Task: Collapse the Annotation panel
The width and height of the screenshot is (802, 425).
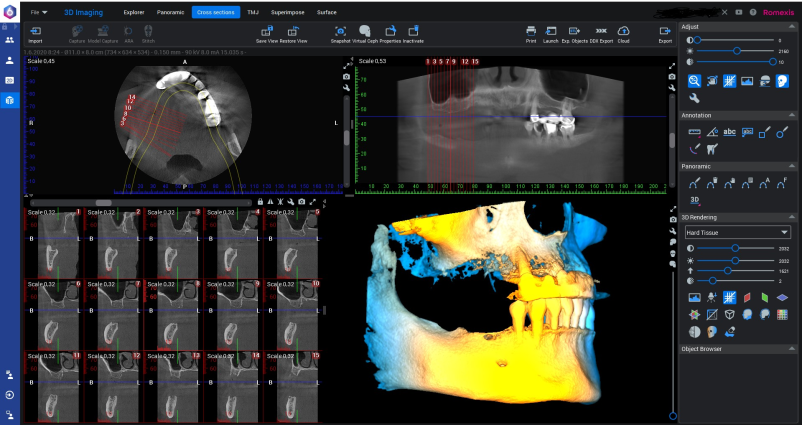Action: (792, 115)
